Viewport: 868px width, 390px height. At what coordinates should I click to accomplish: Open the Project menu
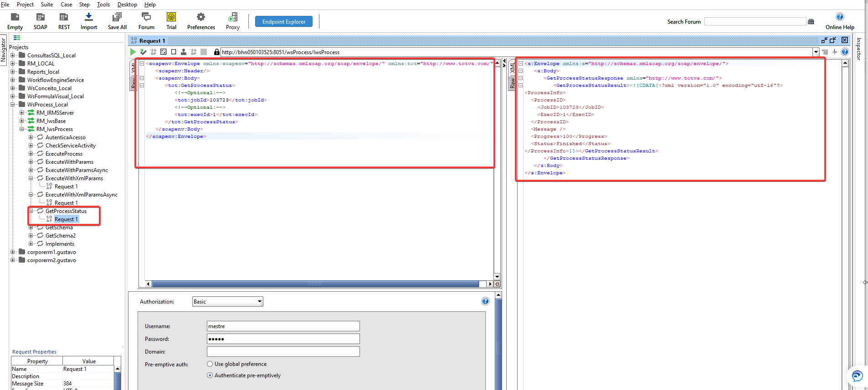[x=25, y=5]
